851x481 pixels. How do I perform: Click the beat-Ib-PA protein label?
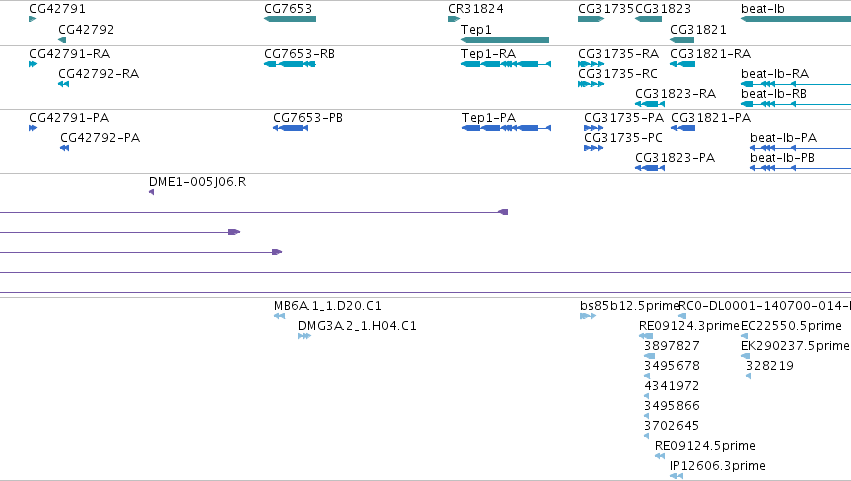pos(783,137)
